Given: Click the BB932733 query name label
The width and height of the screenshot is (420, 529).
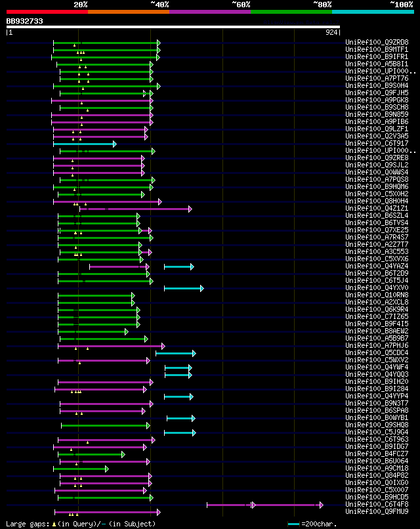Looking at the screenshot, I should [x=25, y=21].
